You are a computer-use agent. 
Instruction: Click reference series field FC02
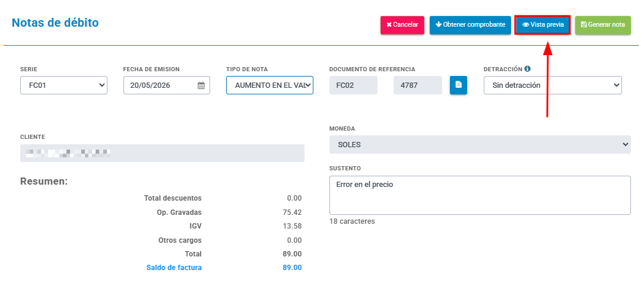pos(353,85)
